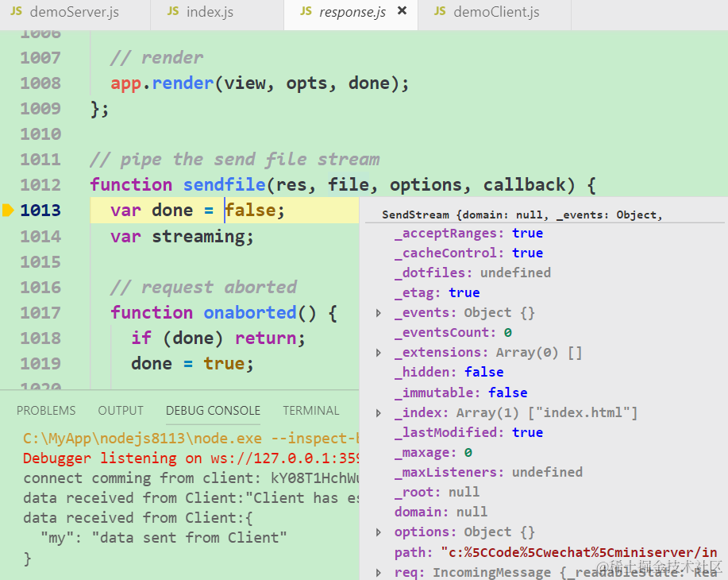Expand the _extensions Array(0) property

[x=379, y=354]
